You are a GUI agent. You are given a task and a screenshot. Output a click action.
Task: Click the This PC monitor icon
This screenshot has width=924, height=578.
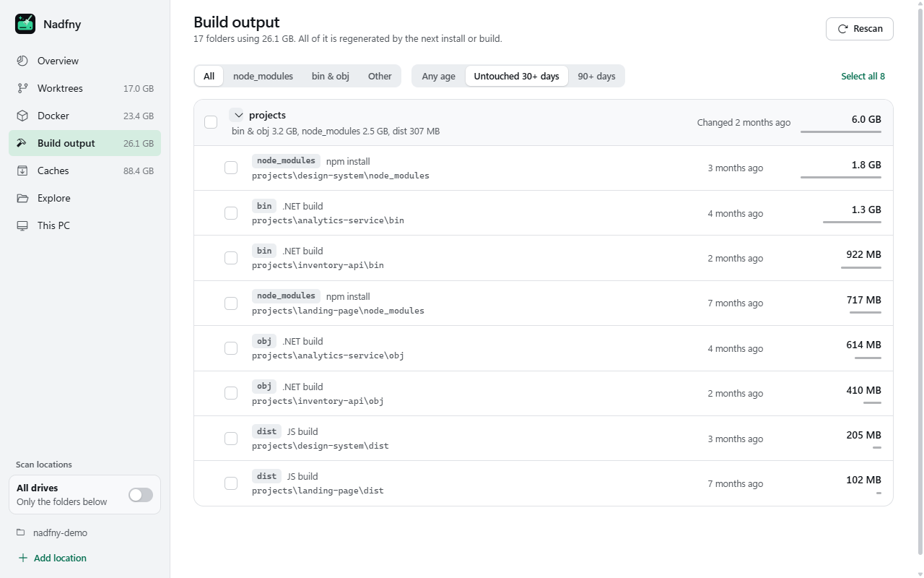[22, 225]
